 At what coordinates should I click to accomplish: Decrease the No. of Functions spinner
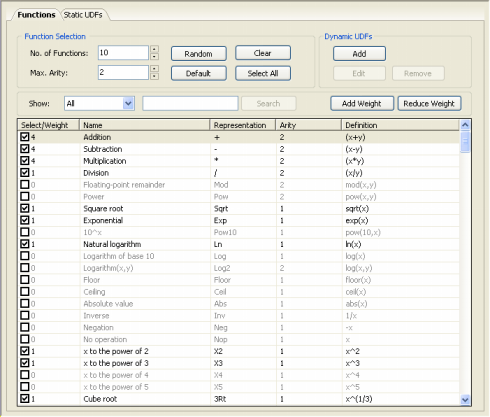[x=154, y=56]
